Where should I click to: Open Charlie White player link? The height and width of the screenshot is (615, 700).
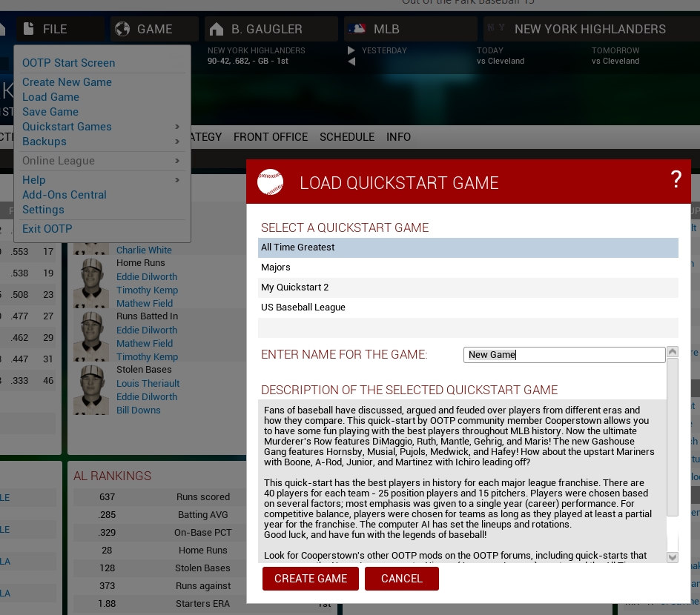144,250
